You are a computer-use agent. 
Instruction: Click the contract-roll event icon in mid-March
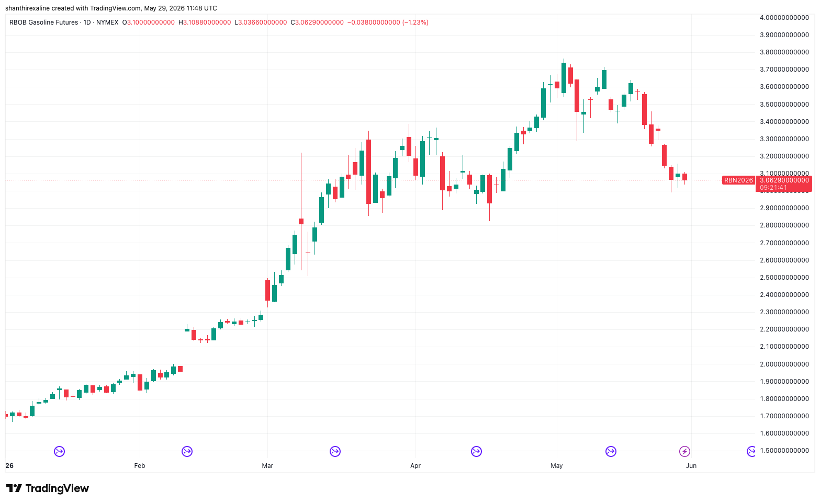point(335,451)
